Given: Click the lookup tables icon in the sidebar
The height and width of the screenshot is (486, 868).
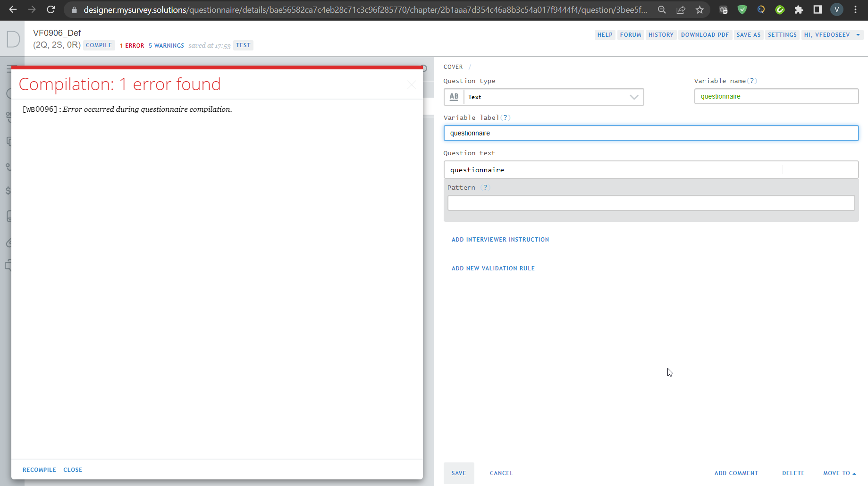Looking at the screenshot, I should (9, 216).
